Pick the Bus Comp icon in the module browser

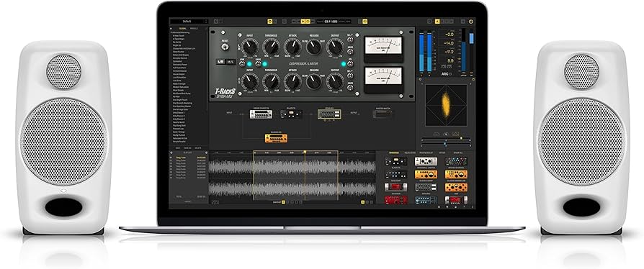click(396, 174)
